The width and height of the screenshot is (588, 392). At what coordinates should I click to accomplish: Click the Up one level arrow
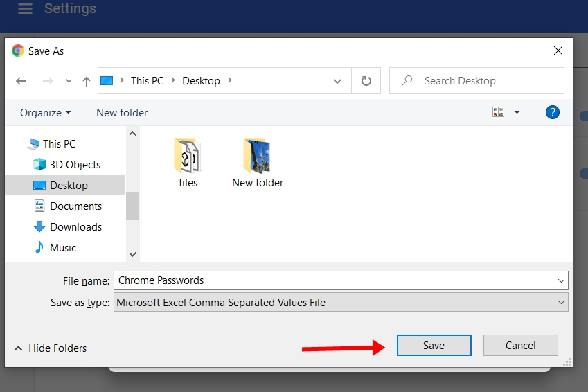(87, 81)
